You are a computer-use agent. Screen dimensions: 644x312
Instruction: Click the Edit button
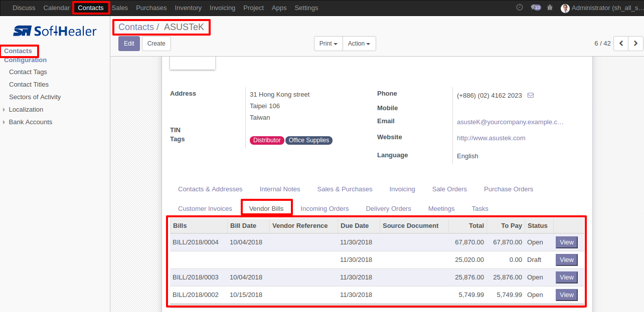point(129,44)
